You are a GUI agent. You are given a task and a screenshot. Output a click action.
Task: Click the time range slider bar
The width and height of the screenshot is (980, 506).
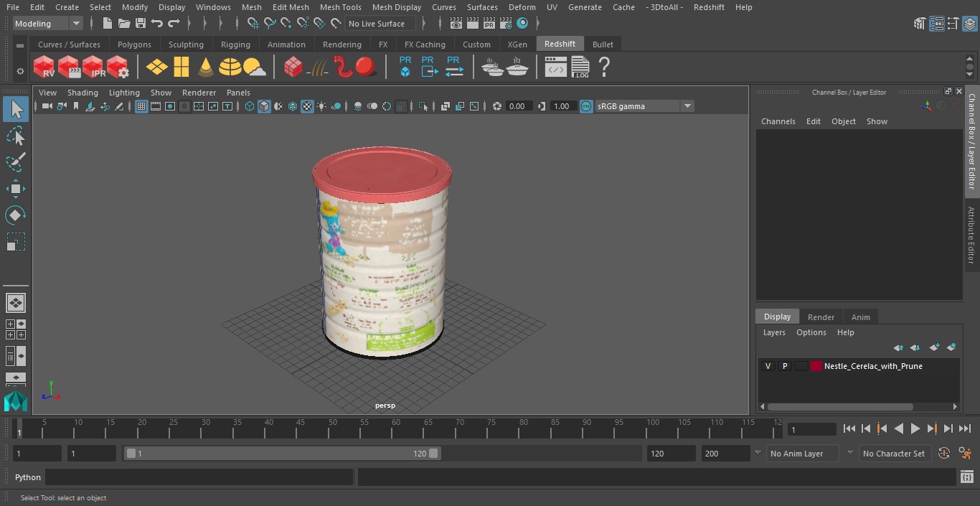tap(282, 454)
